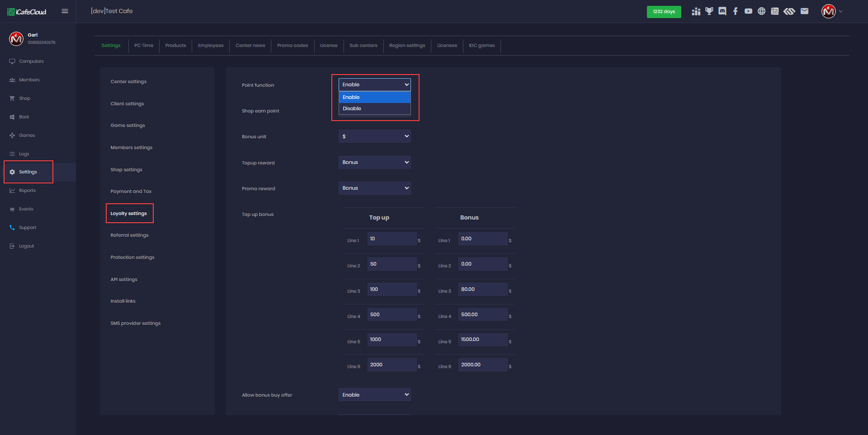Screen dimensions: 868x435
Task: Click the Facebook icon in the top bar
Action: pos(736,11)
